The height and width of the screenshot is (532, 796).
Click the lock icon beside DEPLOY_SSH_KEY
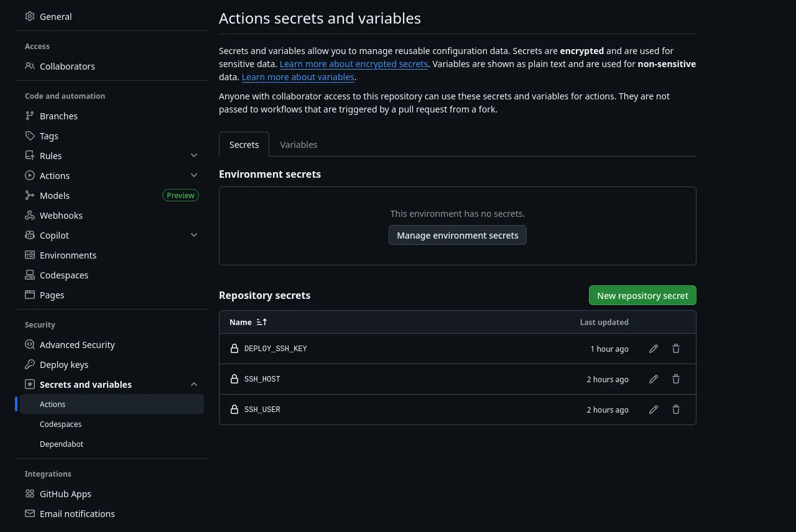(234, 349)
